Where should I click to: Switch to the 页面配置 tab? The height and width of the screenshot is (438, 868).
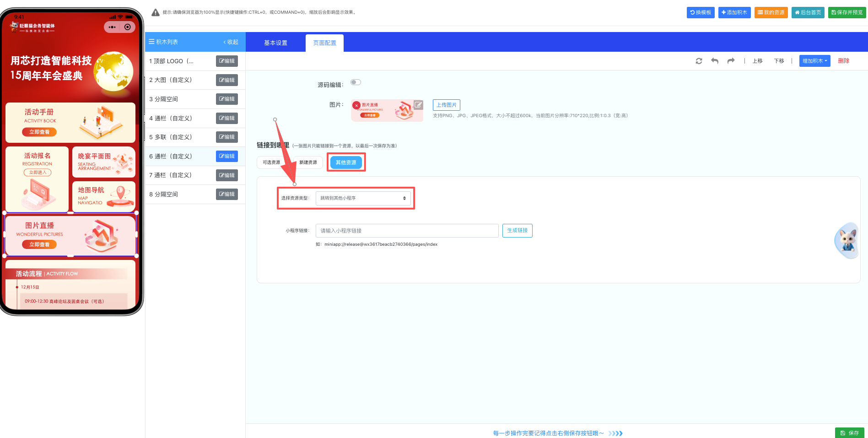click(x=324, y=43)
